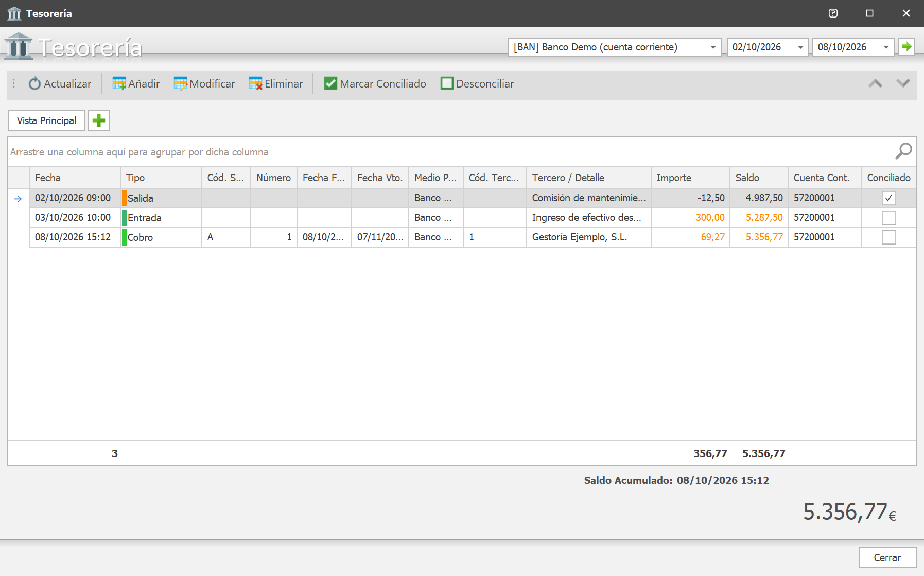Click the Medio P... column header

pos(435,178)
